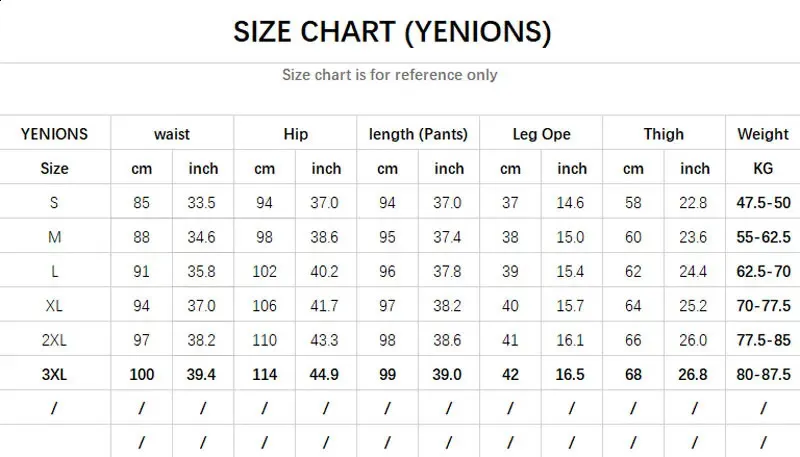This screenshot has height=457, width=800.
Task: Click the weight cell reading 47.5-50
Action: 763,203
